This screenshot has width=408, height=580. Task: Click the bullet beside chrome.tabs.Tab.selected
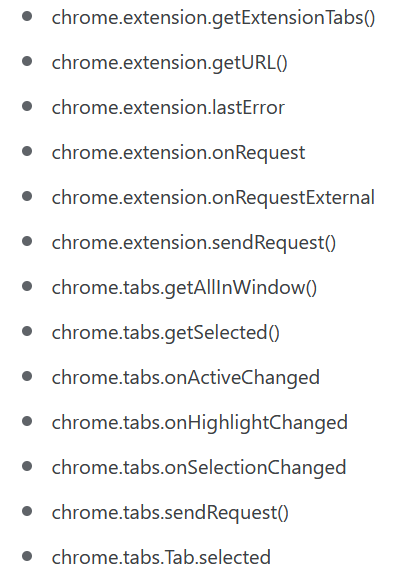pos(27,556)
